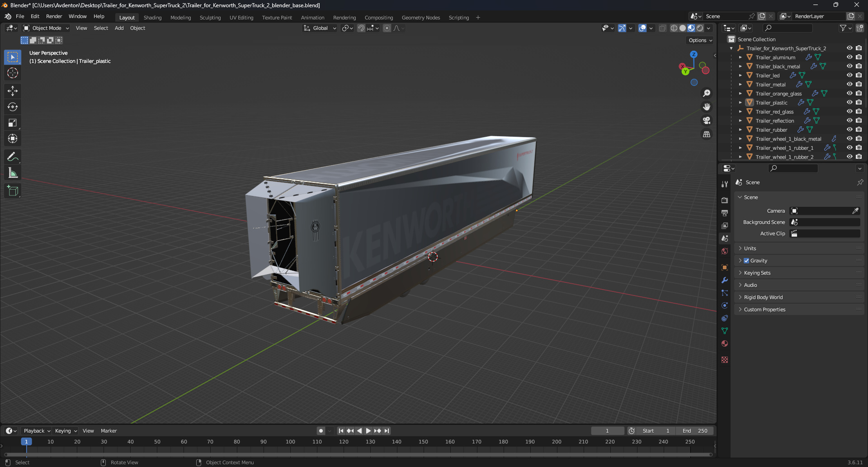Toggle auto keying record button
Screen dimensions: 868x467
pos(321,431)
